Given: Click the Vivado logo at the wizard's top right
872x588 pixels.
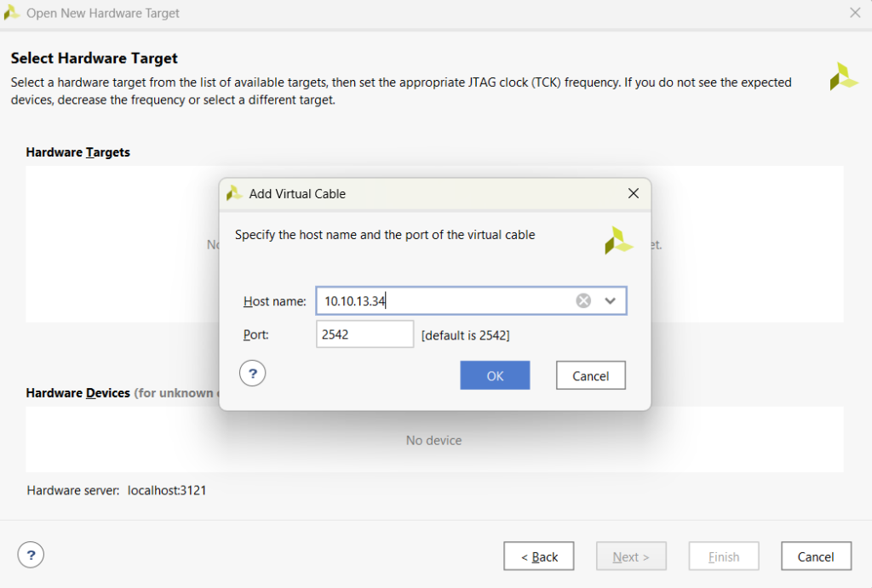Looking at the screenshot, I should pos(843,77).
